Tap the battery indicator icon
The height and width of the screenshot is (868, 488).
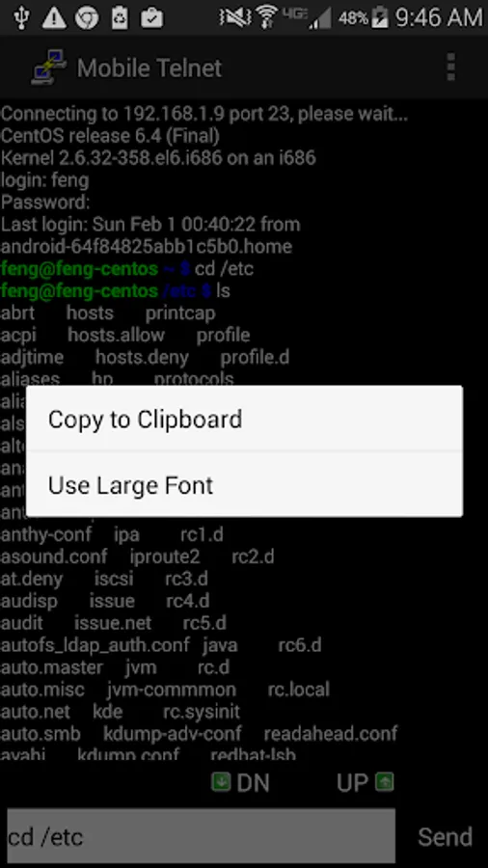pos(380,17)
